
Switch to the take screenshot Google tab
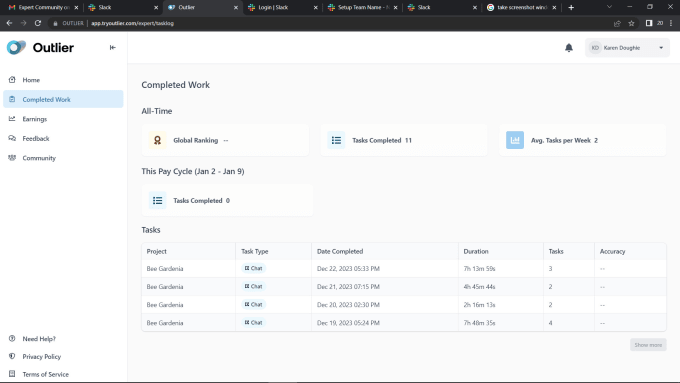522,7
